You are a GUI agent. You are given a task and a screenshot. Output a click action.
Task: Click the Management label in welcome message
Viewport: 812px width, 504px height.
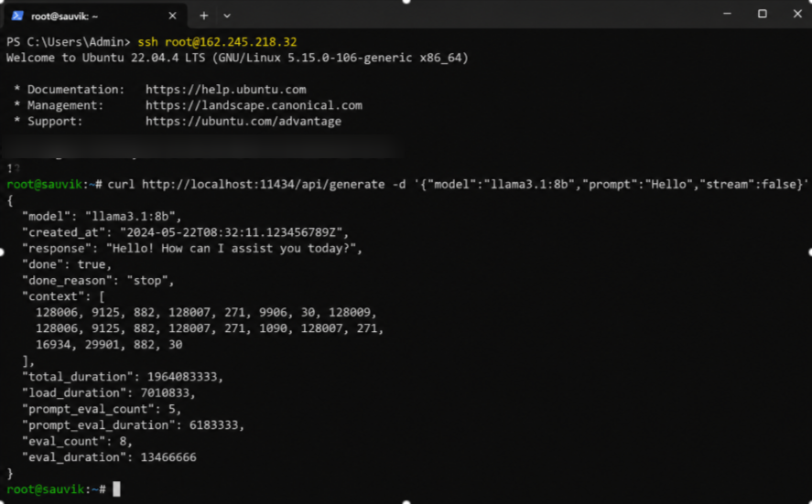65,105
